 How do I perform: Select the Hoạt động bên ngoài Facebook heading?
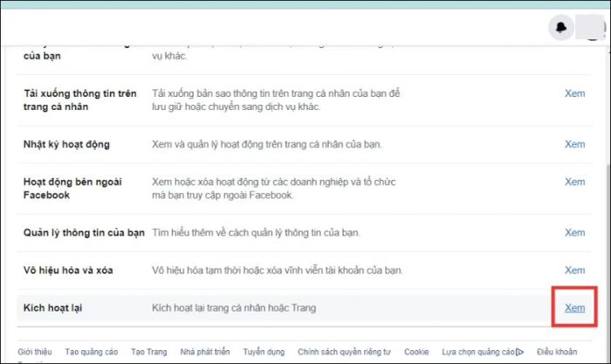click(72, 189)
